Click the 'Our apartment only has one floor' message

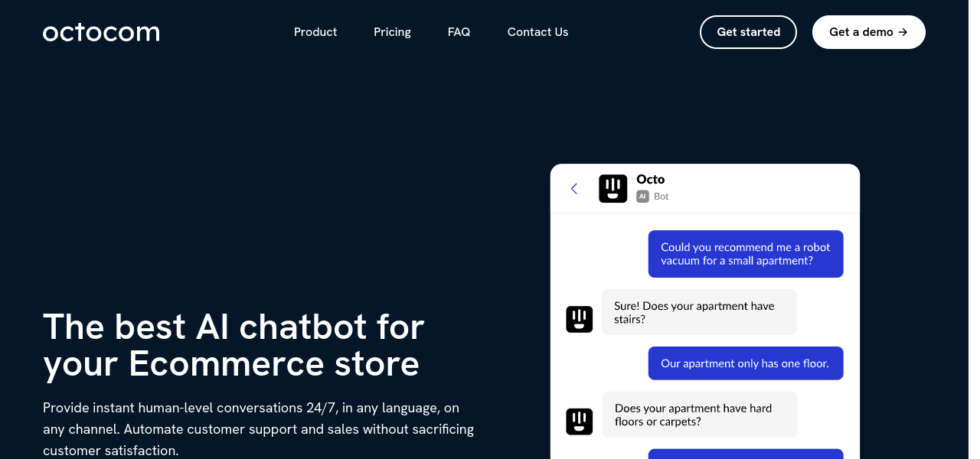[745, 363]
